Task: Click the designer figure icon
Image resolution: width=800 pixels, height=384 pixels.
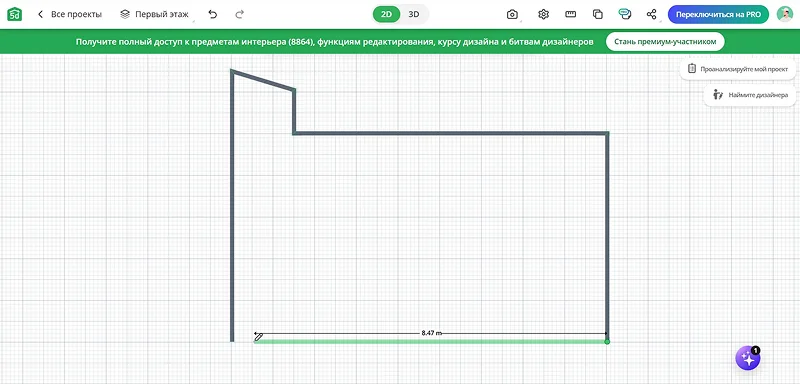Action: [x=718, y=95]
